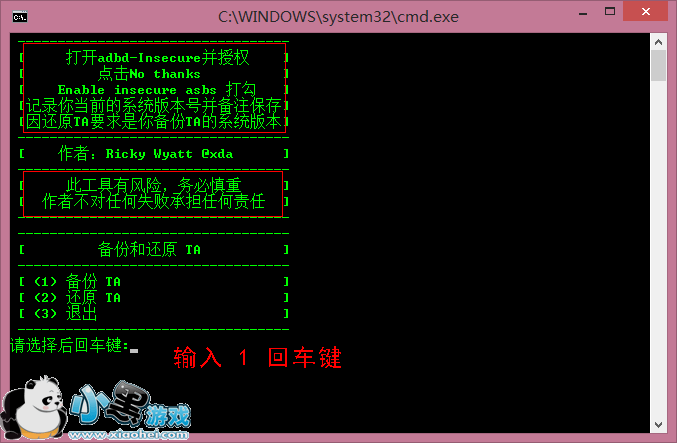Maximize the command prompt window
The width and height of the screenshot is (677, 443).
tap(610, 12)
